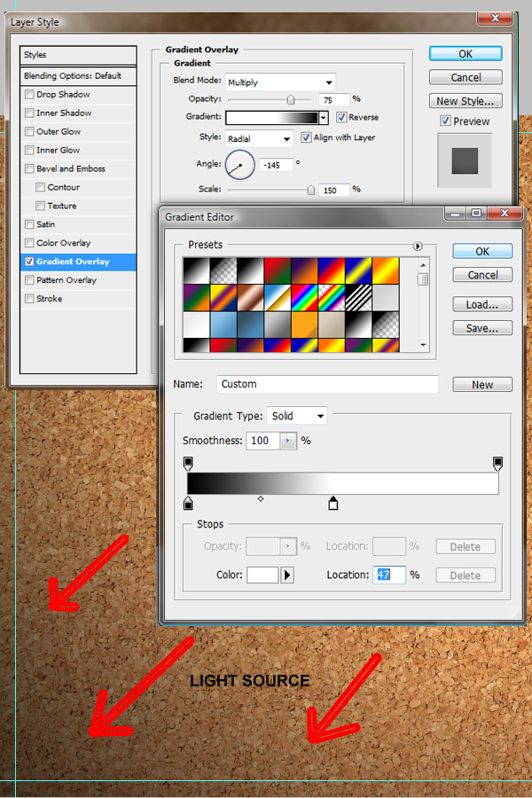Open the Blend Mode dropdown
This screenshot has height=798, width=532.
(x=280, y=82)
